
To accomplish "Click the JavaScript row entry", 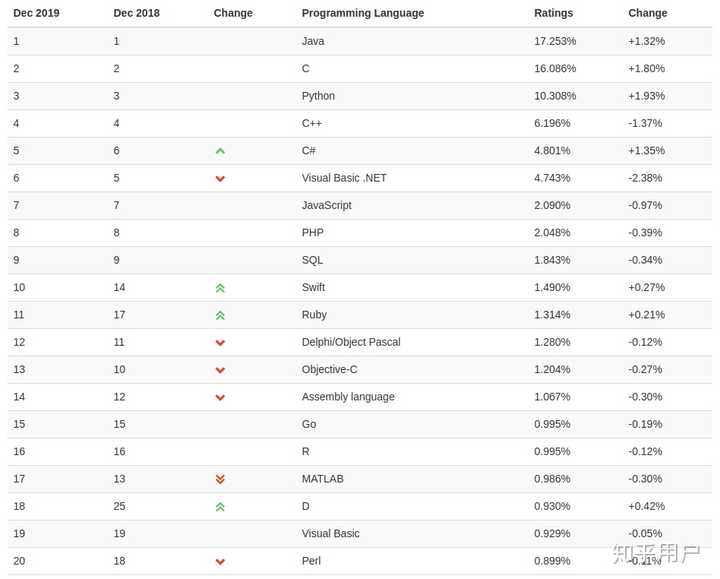I will [x=326, y=205].
